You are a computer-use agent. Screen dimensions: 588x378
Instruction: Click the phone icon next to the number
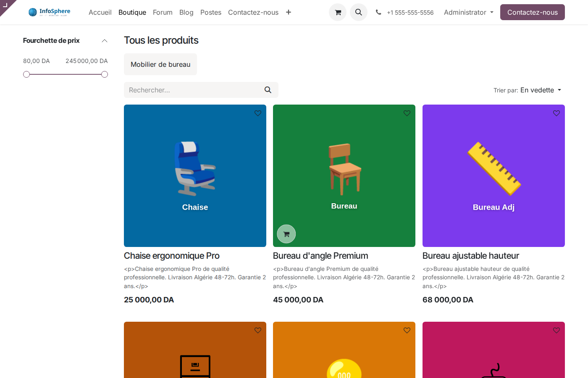[378, 12]
